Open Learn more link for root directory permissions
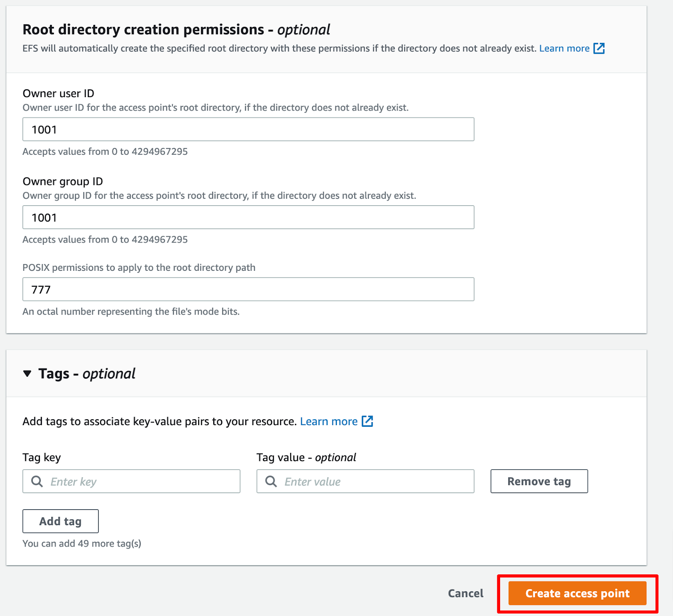This screenshot has width=673, height=616. pos(564,48)
